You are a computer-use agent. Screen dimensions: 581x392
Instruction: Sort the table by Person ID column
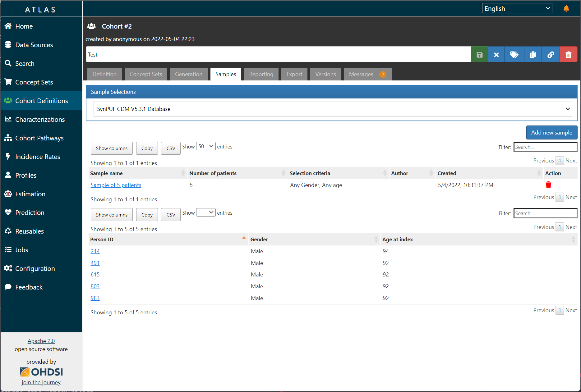pos(168,239)
